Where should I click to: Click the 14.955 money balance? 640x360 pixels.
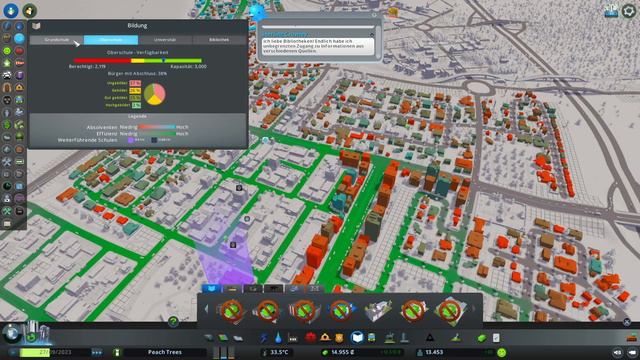343,352
